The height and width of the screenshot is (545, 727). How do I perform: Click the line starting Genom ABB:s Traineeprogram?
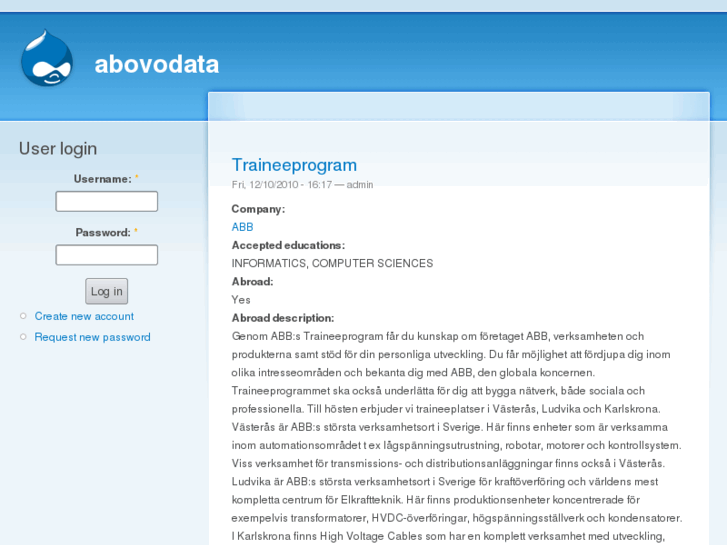tap(438, 336)
